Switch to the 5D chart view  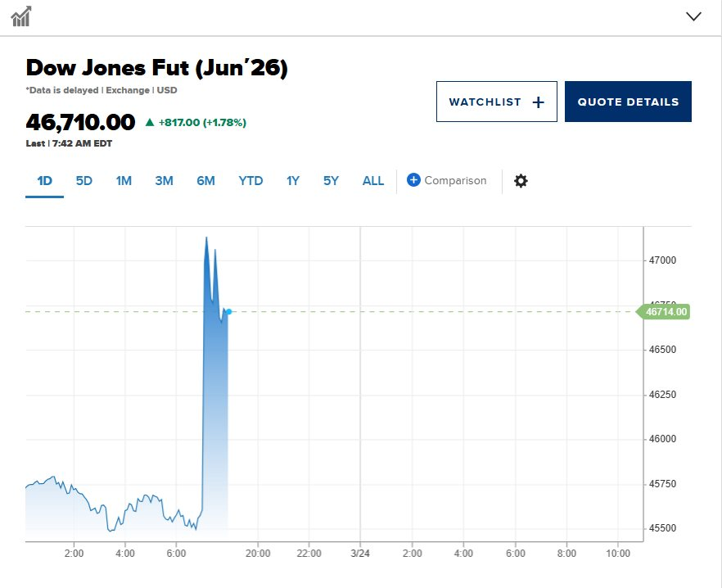coord(83,180)
